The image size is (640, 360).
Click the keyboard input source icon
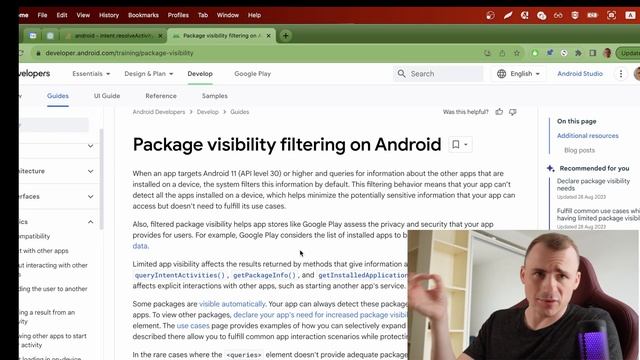[x=630, y=16]
